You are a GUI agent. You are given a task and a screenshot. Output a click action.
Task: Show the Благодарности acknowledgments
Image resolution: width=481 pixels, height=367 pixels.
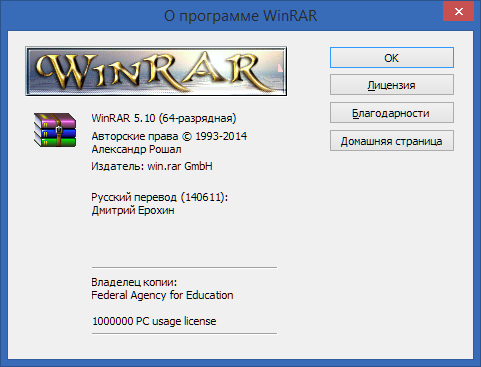coord(392,113)
